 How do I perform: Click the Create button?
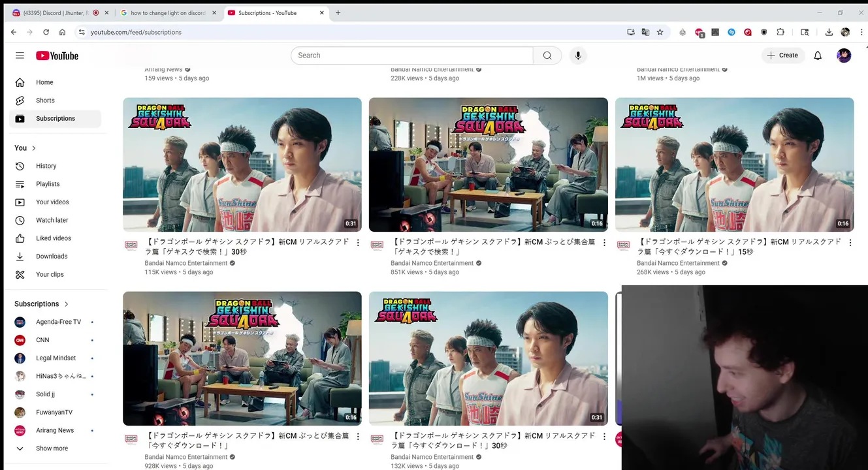782,55
